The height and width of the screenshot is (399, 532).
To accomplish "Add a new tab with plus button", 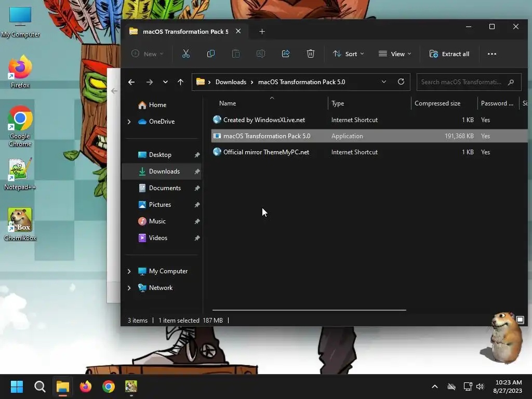I will tap(262, 32).
